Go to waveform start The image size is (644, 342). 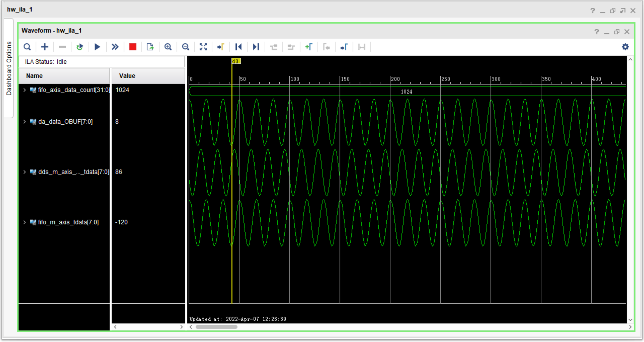click(x=238, y=47)
